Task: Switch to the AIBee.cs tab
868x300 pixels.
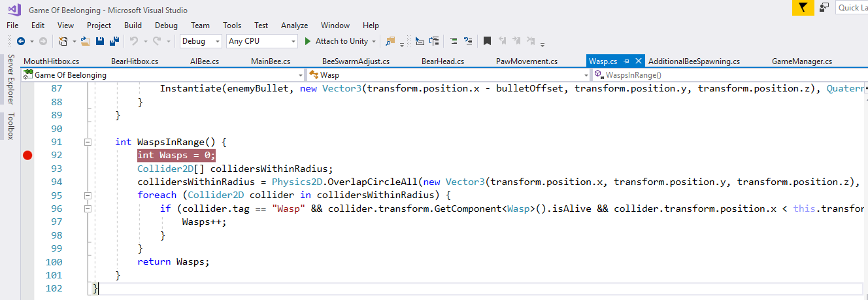Action: pyautogui.click(x=205, y=61)
